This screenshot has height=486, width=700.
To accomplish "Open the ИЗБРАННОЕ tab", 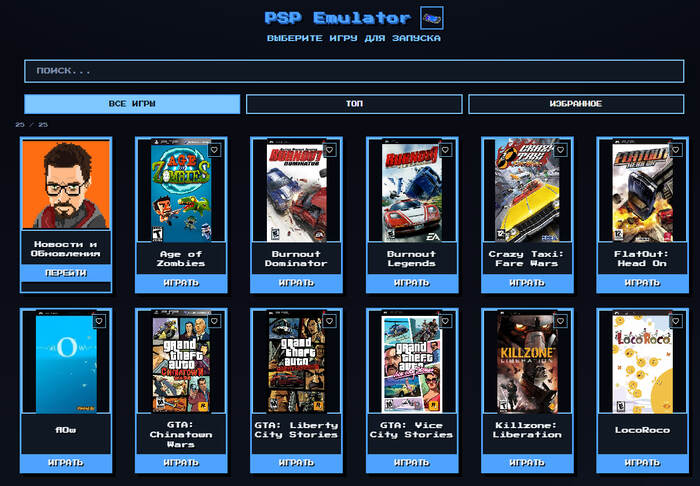I will [576, 104].
